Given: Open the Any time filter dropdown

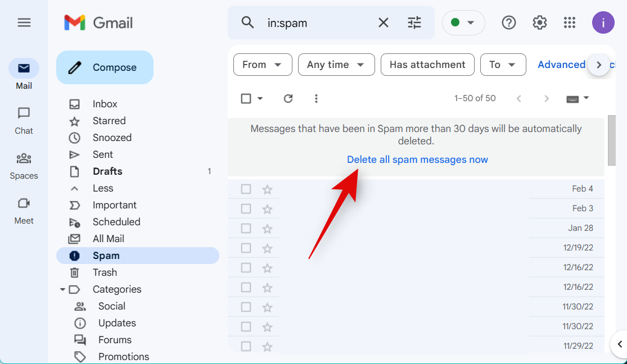Looking at the screenshot, I should (x=336, y=65).
